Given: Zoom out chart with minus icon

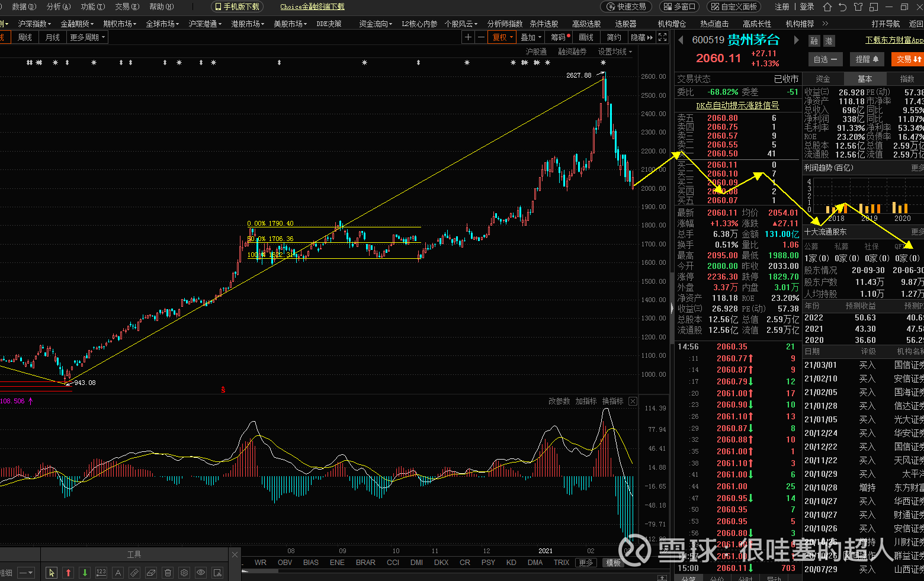Looking at the screenshot, I should (x=481, y=37).
